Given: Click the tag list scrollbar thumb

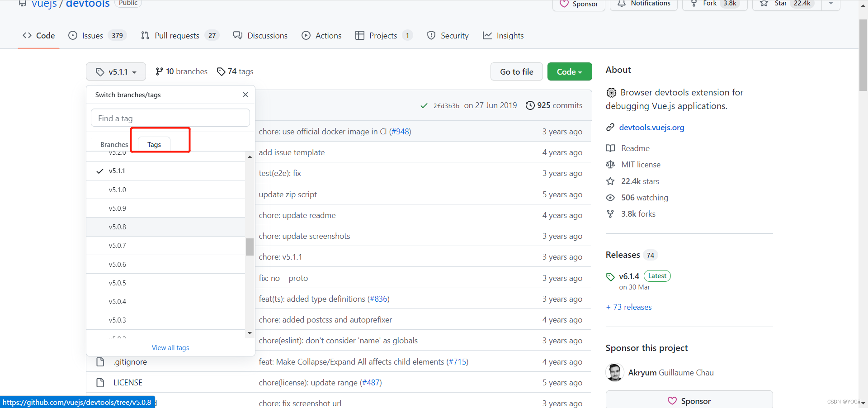Looking at the screenshot, I should (x=250, y=247).
